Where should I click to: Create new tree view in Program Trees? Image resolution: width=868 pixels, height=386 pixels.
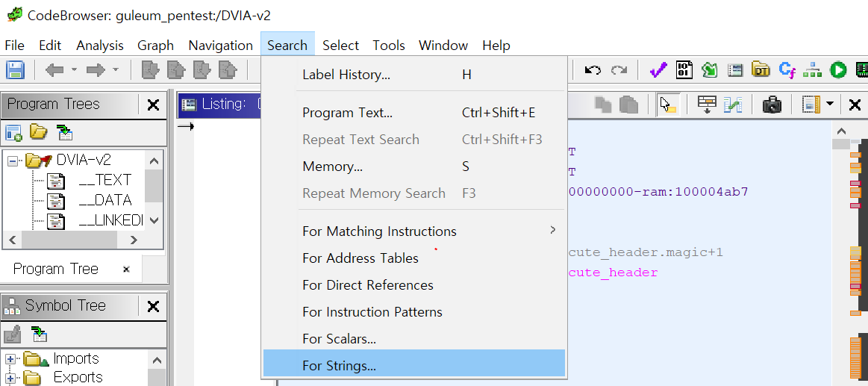pyautogui.click(x=14, y=133)
